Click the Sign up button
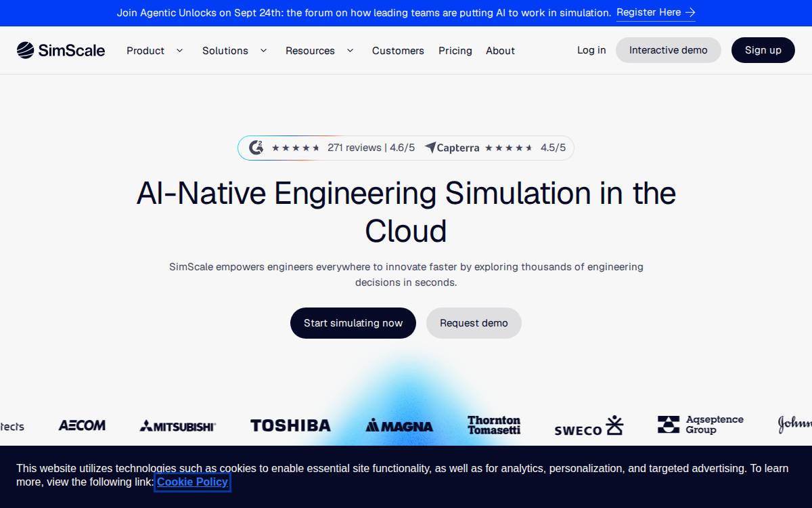Viewport: 812px width, 508px height. tap(763, 50)
